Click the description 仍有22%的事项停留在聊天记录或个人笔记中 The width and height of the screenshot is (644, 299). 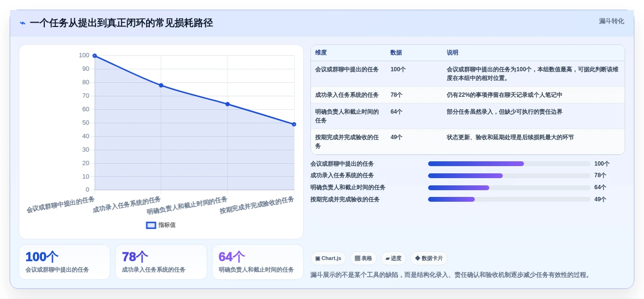[505, 95]
